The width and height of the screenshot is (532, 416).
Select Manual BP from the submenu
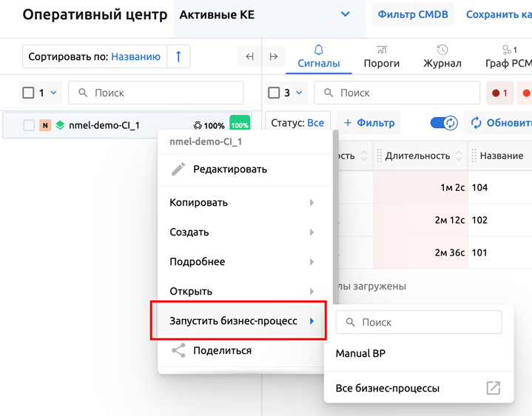(x=360, y=354)
